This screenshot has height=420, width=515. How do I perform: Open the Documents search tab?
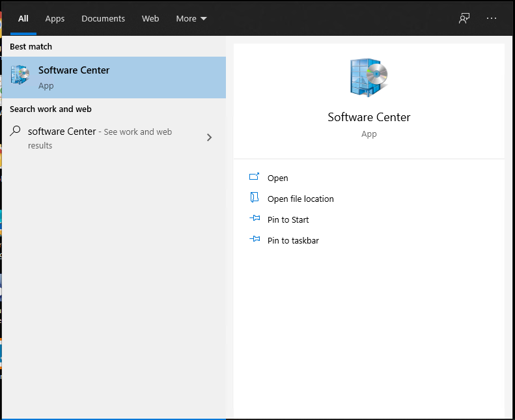(103, 19)
